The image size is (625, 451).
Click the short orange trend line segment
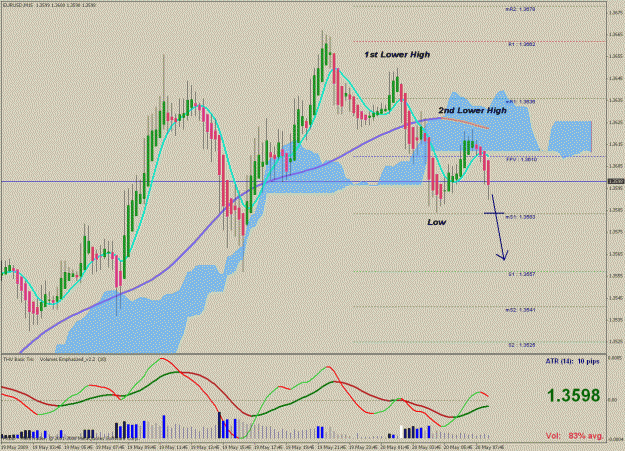pyautogui.click(x=465, y=123)
